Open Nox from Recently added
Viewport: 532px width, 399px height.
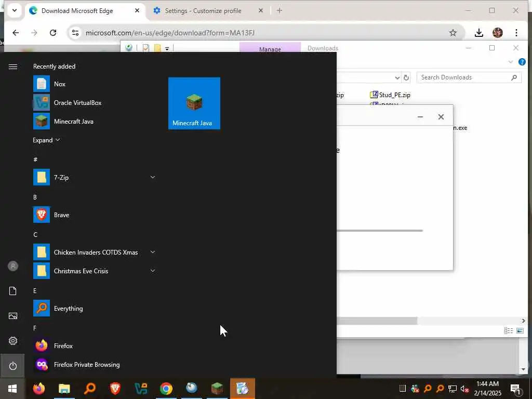pos(95,84)
